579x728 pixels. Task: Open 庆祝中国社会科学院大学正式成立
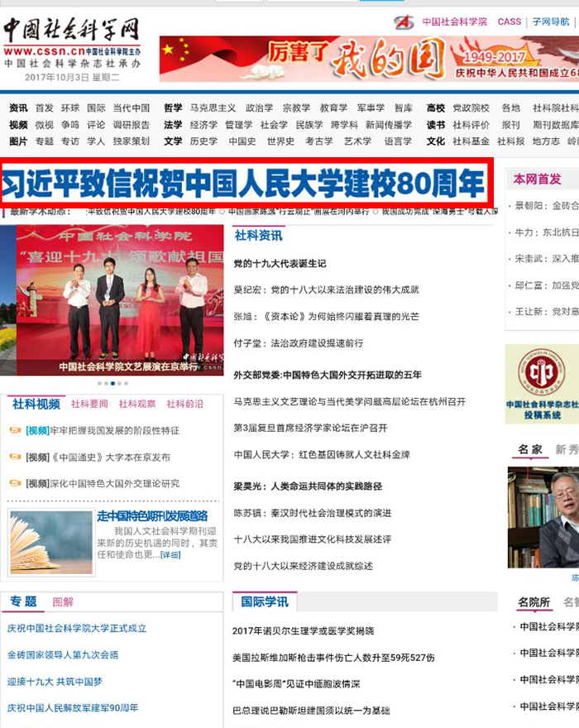(x=77, y=628)
